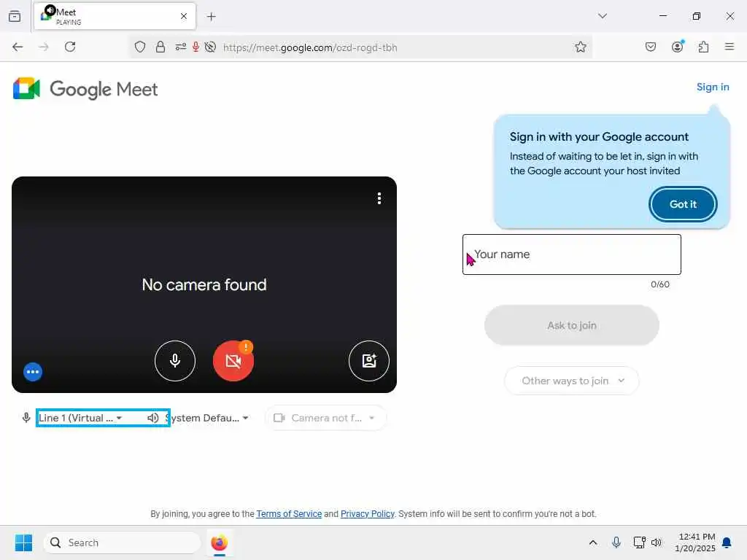
Task: Click the Sign in link
Action: [x=713, y=87]
